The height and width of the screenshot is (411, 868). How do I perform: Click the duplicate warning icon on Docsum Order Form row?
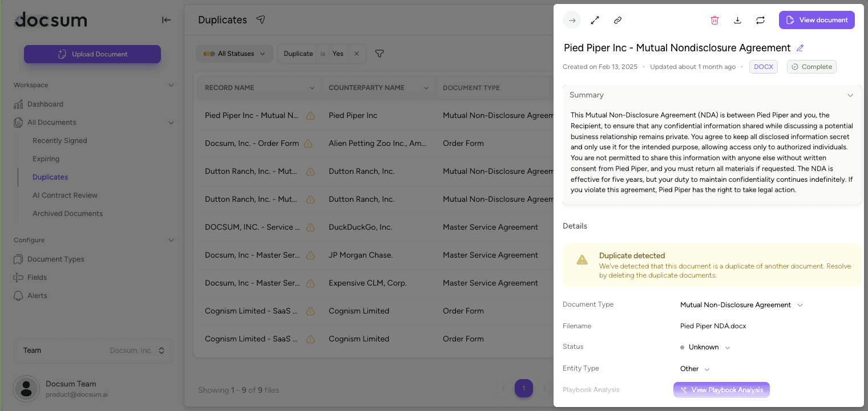pyautogui.click(x=308, y=144)
